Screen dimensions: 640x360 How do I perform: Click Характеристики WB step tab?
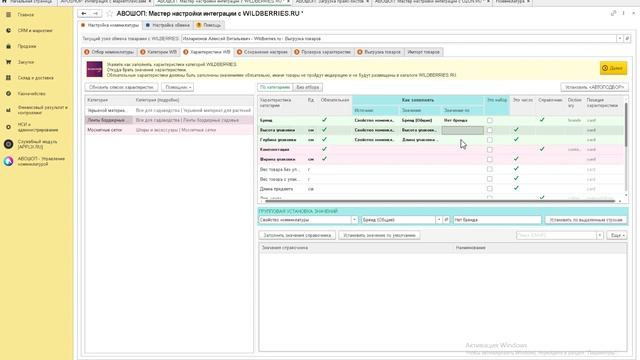(207, 52)
